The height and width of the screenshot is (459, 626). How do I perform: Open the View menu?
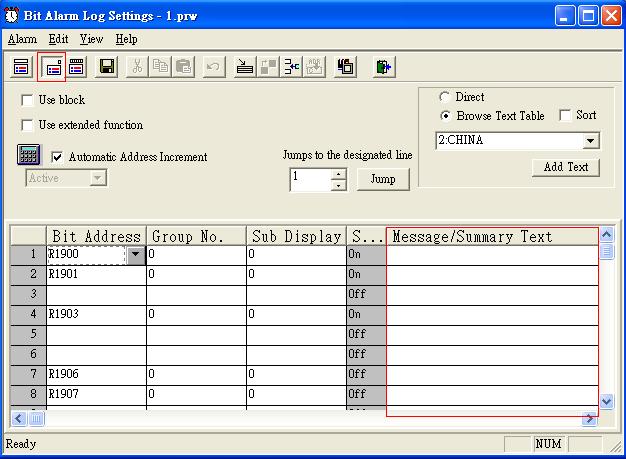(91, 39)
